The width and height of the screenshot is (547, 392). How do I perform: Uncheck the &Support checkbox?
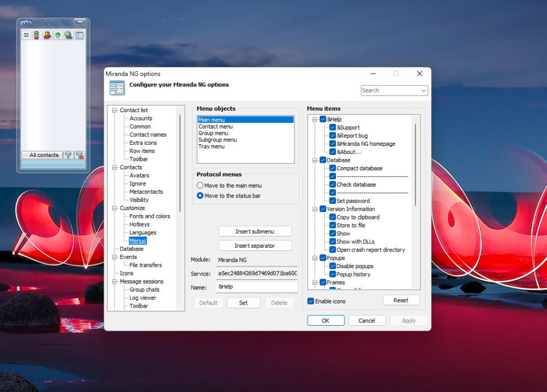(x=333, y=127)
